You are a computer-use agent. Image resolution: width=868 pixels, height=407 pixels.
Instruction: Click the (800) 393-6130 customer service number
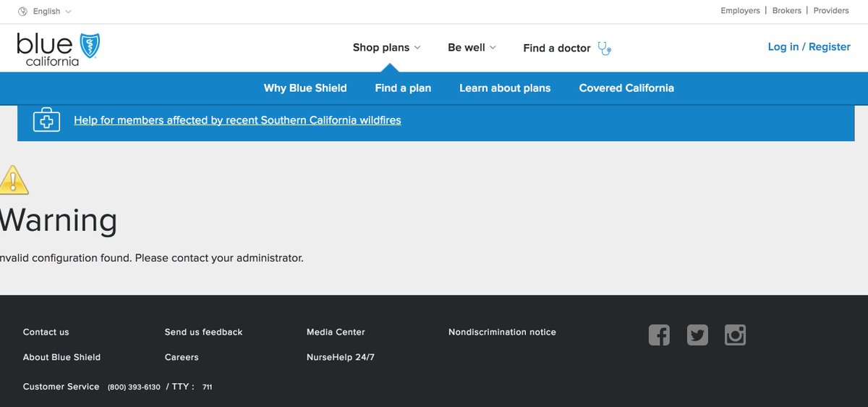click(x=134, y=387)
